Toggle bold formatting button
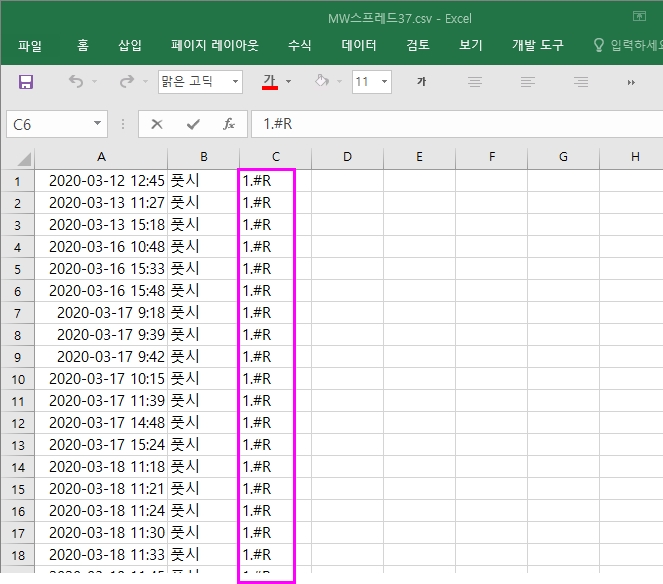 [x=422, y=82]
